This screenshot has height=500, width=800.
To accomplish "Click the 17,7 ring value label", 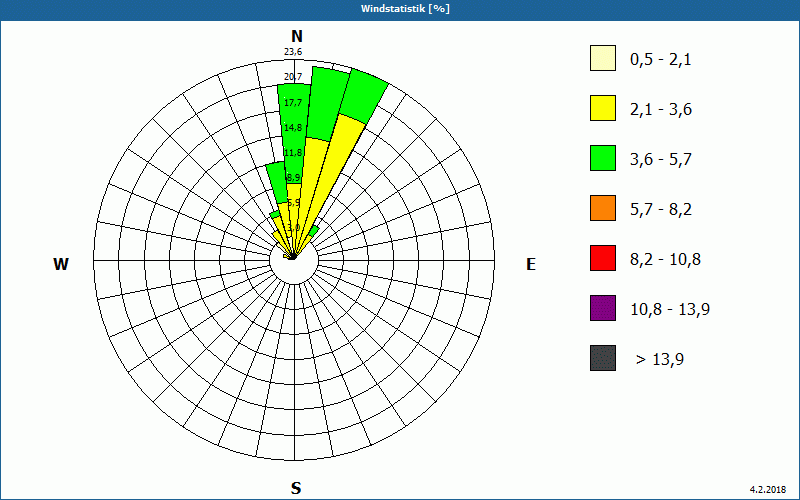I will [293, 103].
